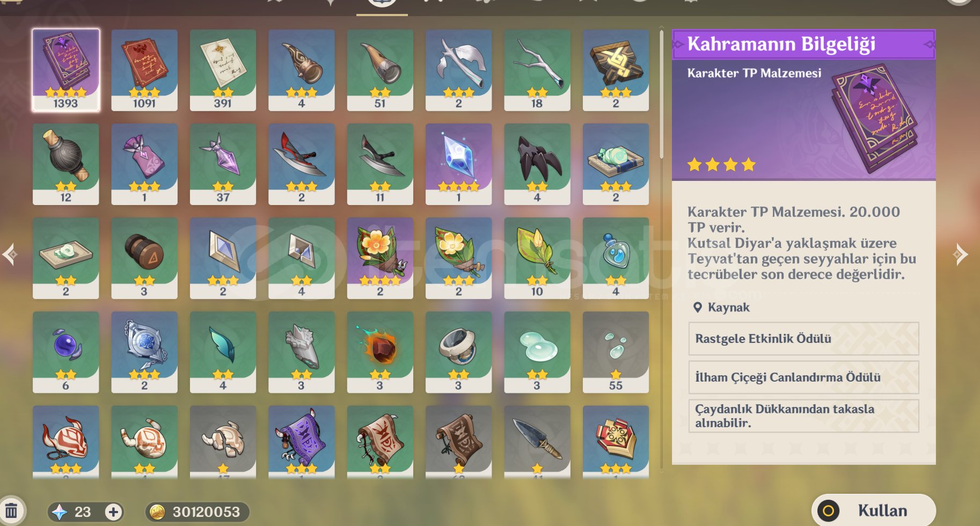Select the blue crystal four-star item

(458, 164)
